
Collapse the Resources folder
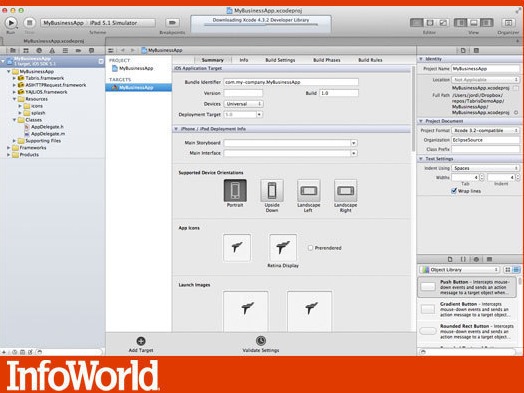click(x=14, y=99)
